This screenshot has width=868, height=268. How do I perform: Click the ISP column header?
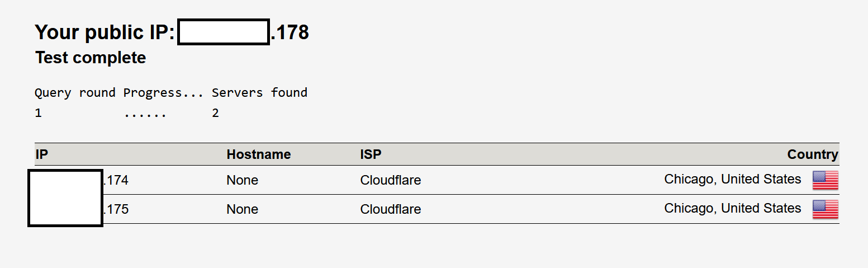coord(371,154)
